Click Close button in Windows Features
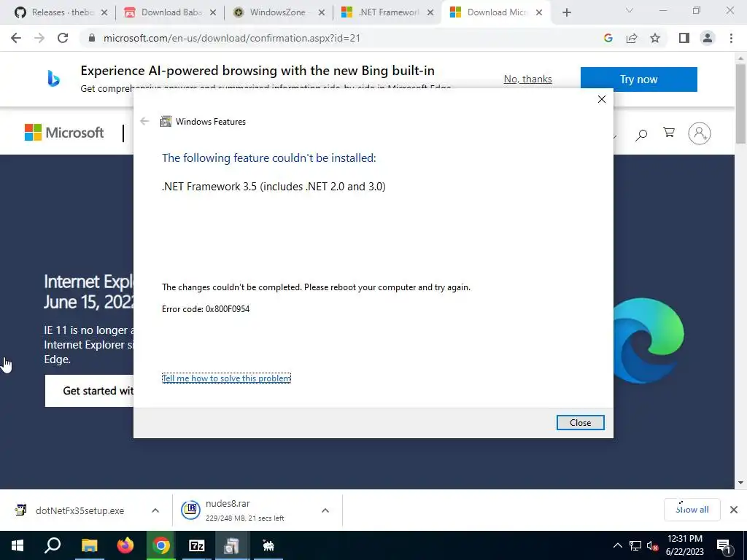The image size is (747, 560). tap(580, 422)
